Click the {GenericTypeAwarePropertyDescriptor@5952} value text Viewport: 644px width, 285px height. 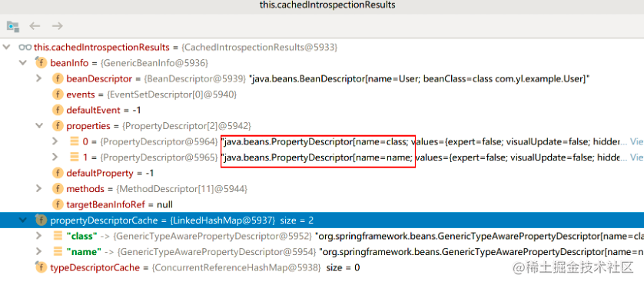click(x=212, y=236)
